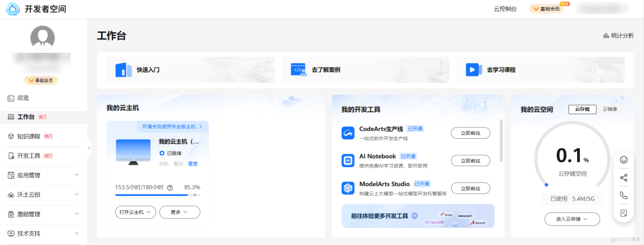
Task: Open the 更多 dropdown button
Action: tap(179, 212)
